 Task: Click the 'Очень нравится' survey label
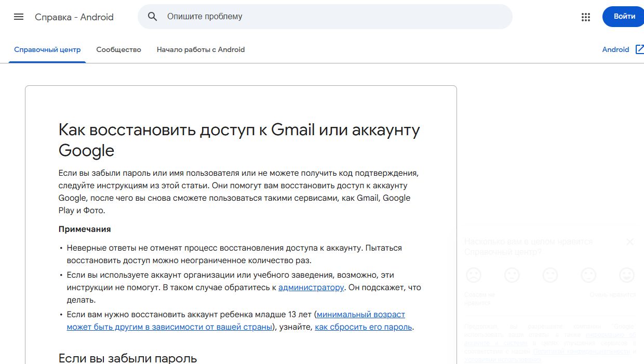(x=612, y=295)
